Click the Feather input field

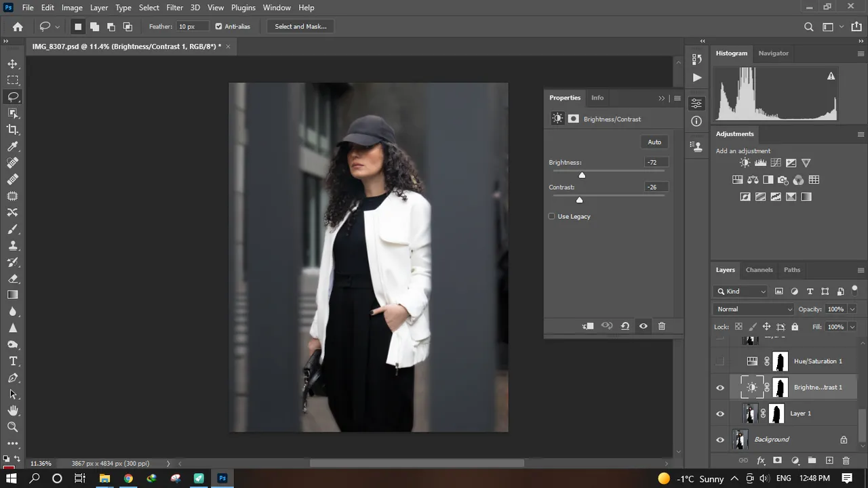193,26
